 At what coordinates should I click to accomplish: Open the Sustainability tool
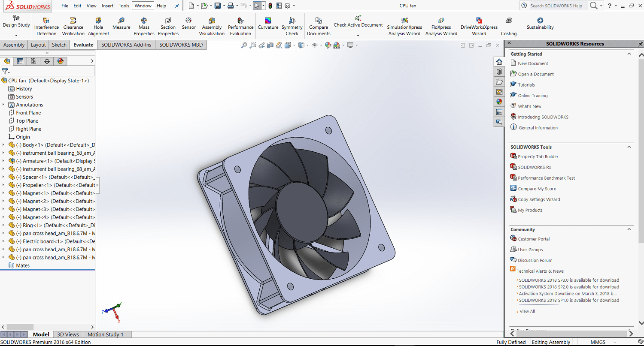coord(540,24)
